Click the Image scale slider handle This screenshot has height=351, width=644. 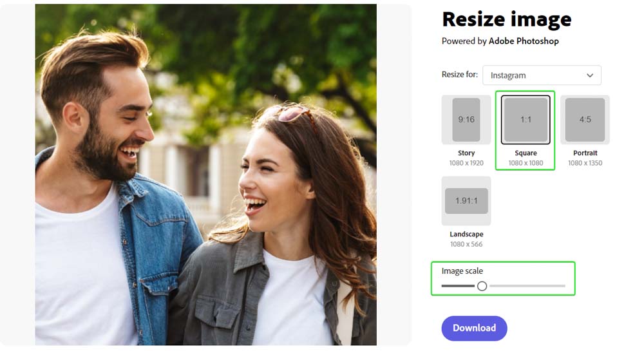click(482, 286)
